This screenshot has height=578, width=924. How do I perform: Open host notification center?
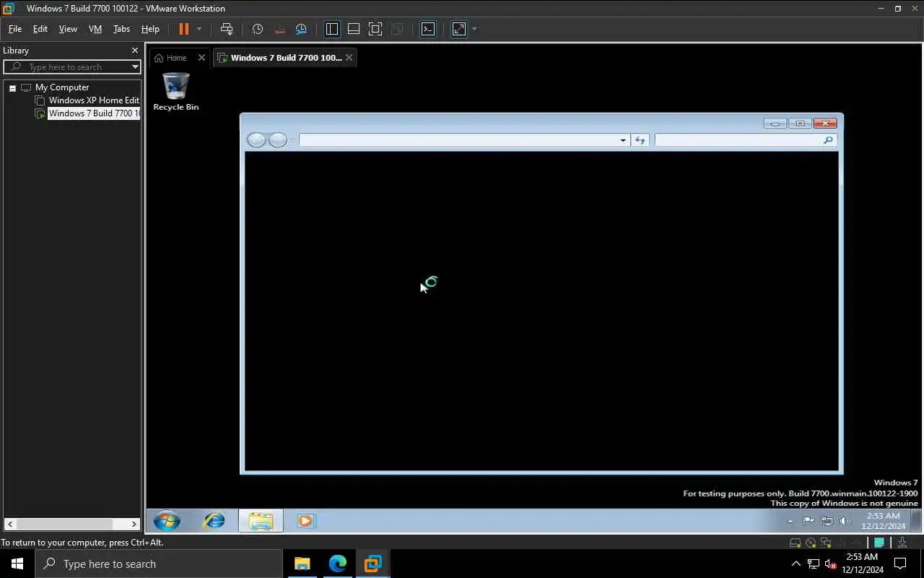(900, 564)
